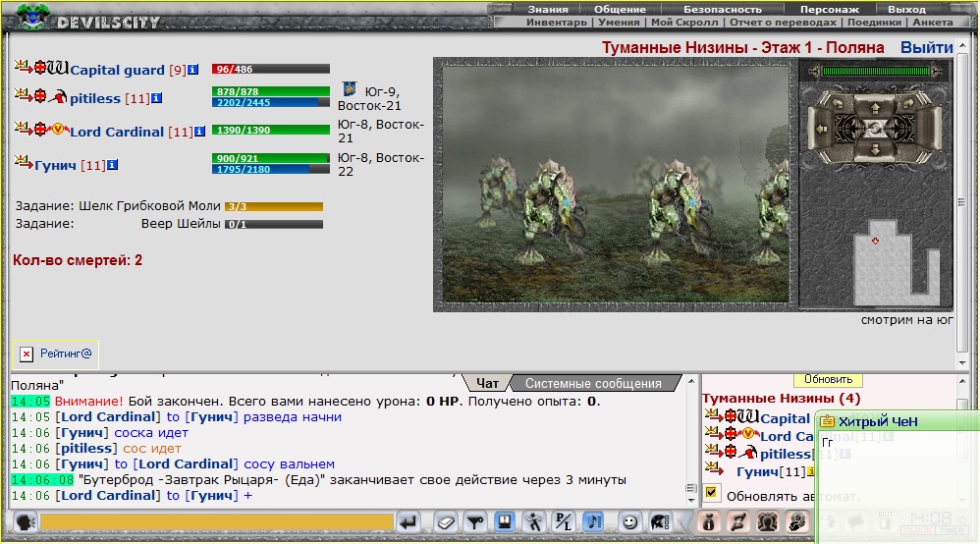The height and width of the screenshot is (544, 980).
Task: Toggle the Обновлять автомат. checkbox
Action: (x=711, y=493)
